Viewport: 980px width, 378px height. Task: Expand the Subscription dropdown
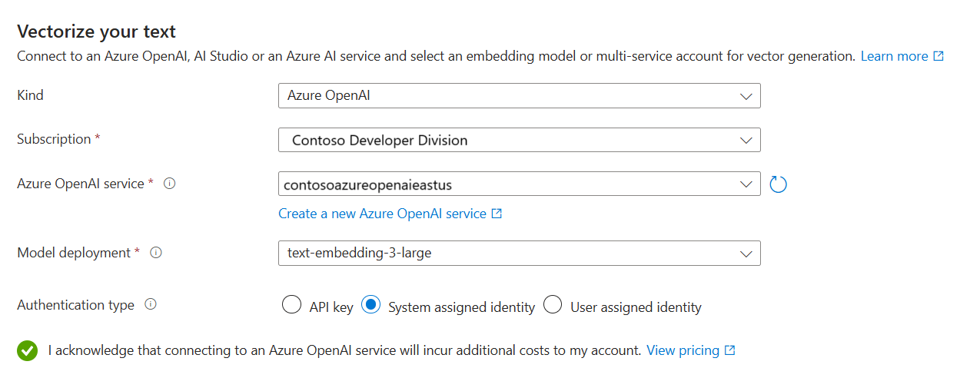pyautogui.click(x=519, y=140)
